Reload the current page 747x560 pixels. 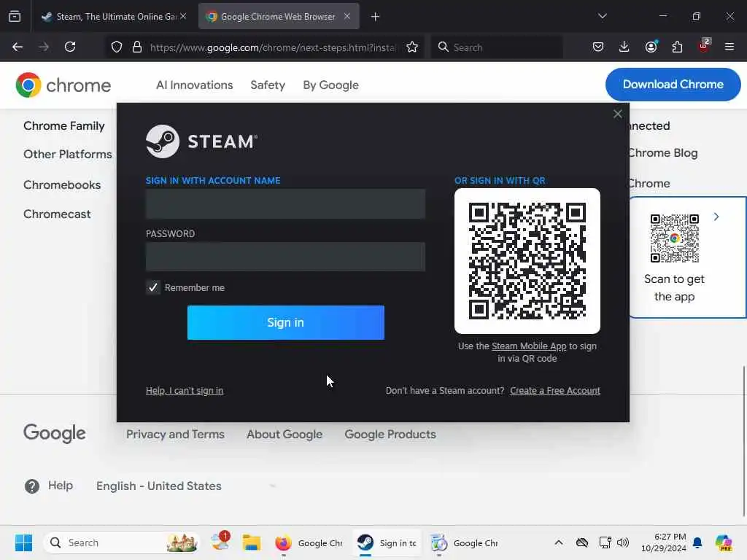[70, 47]
